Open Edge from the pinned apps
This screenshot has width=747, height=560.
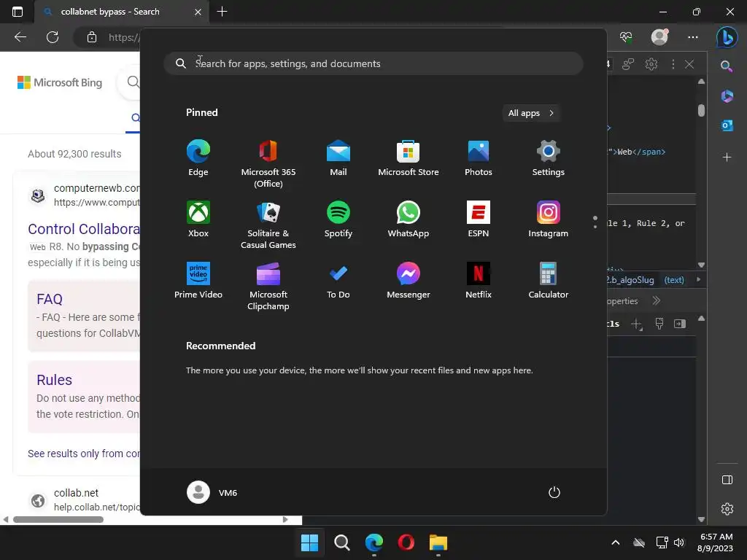198,158
